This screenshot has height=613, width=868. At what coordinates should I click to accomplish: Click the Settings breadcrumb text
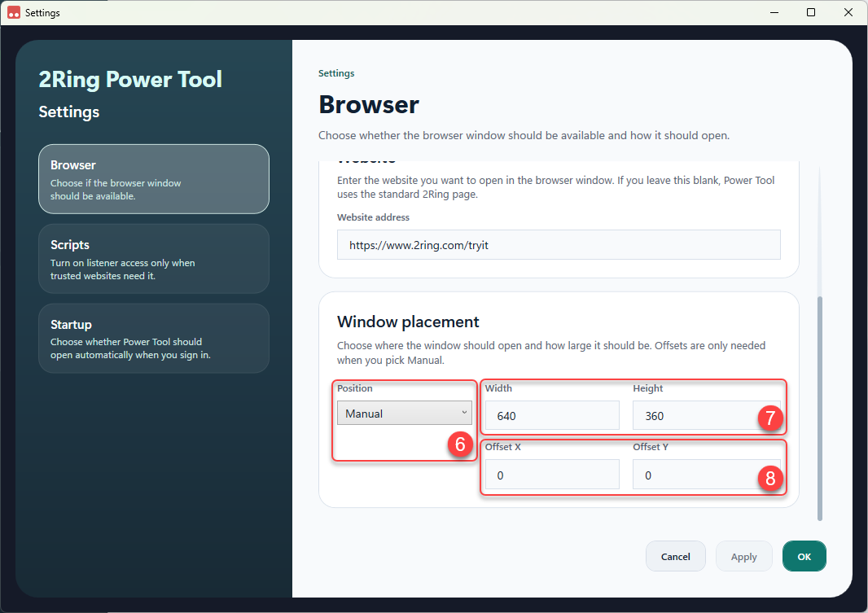coord(336,73)
